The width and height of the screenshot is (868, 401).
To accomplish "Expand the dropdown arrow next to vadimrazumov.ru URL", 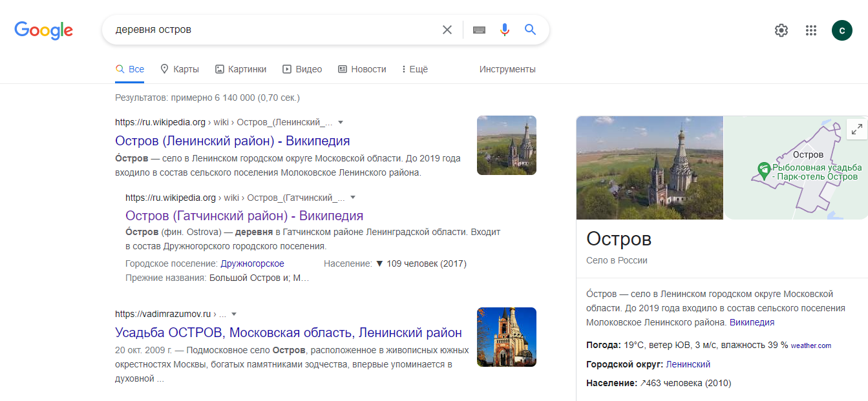I will coord(234,314).
